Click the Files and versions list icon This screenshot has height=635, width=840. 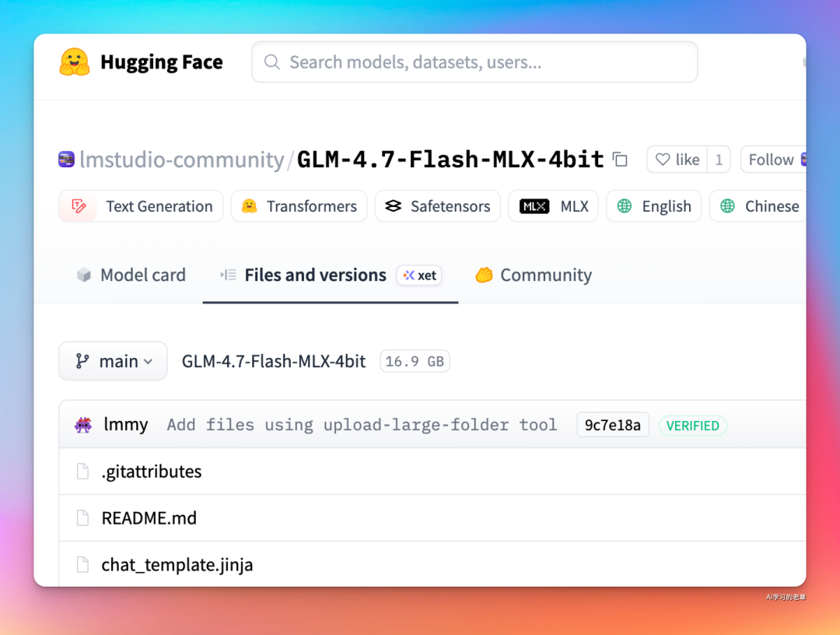228,275
